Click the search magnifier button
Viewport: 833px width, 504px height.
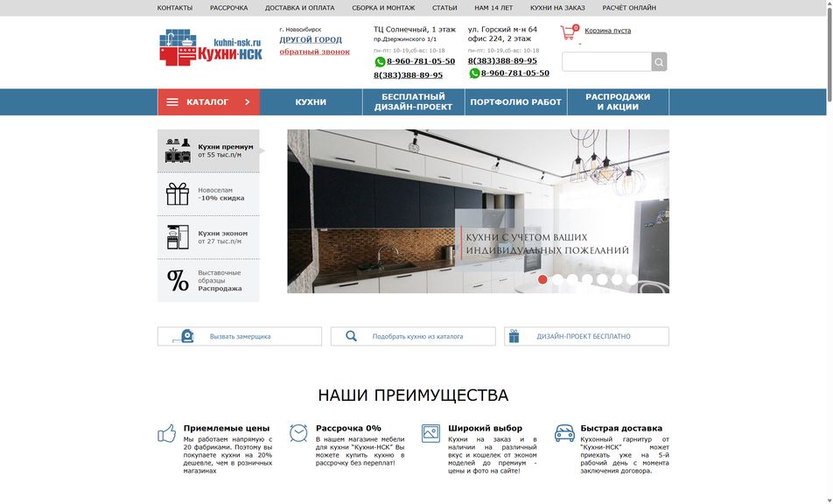coord(659,62)
